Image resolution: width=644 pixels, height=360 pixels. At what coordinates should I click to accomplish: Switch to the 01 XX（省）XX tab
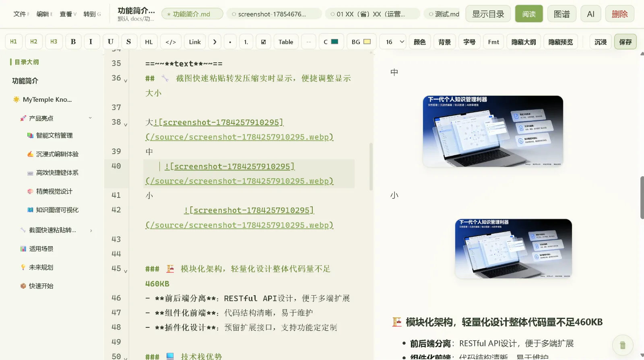tap(372, 14)
